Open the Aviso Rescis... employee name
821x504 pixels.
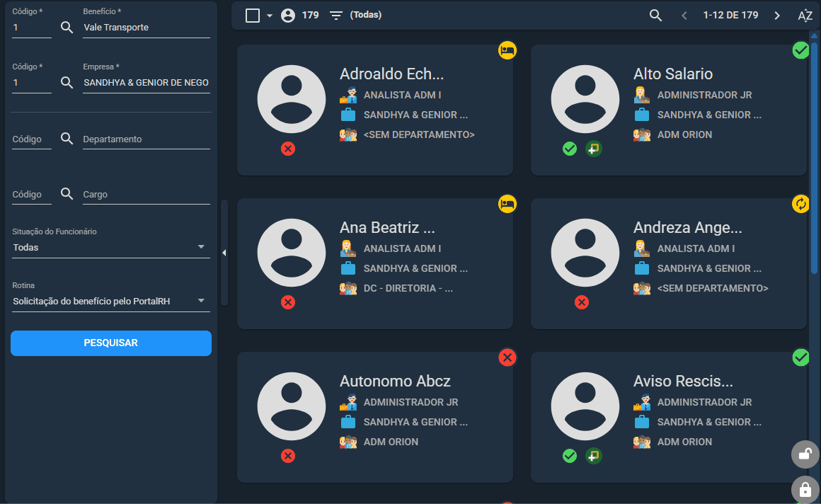(x=683, y=381)
